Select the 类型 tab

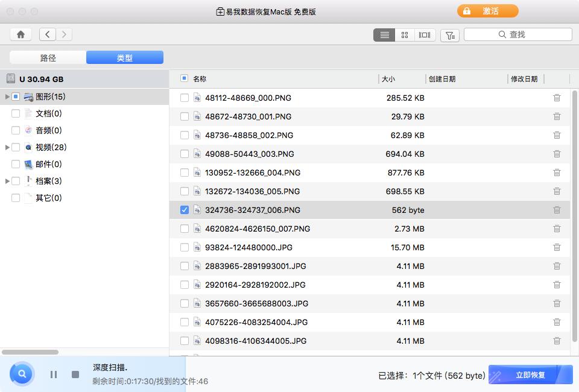coord(125,57)
